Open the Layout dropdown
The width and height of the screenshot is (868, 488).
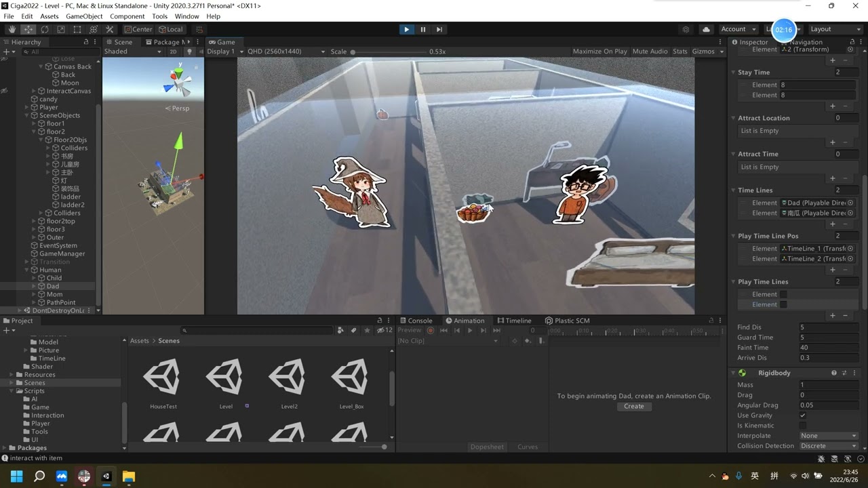coord(835,29)
